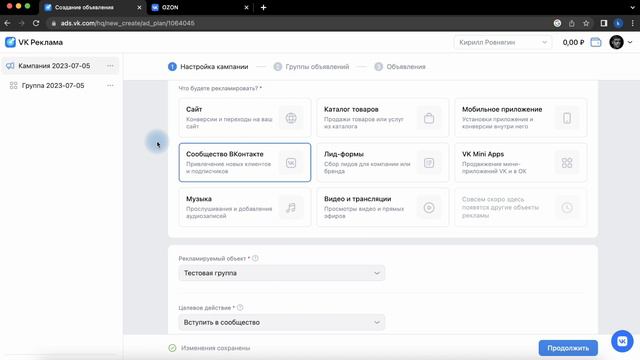Choose the Музыка option
This screenshot has height=360, width=640.
(x=245, y=207)
